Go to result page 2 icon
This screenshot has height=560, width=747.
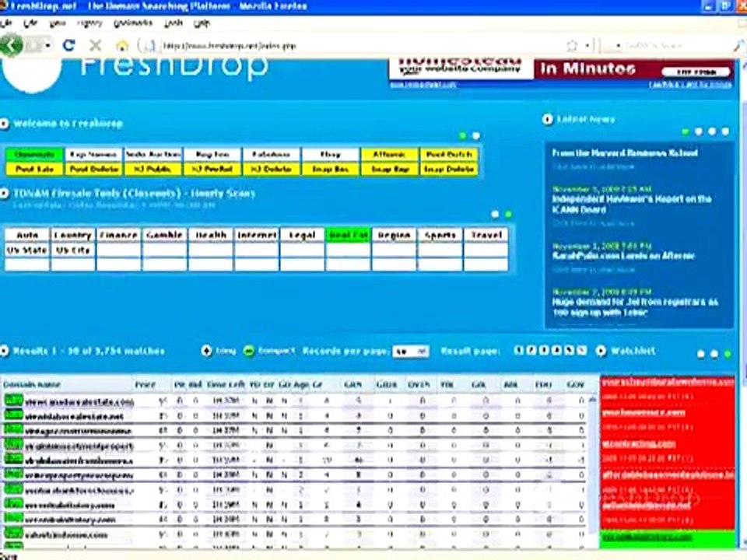tap(531, 351)
